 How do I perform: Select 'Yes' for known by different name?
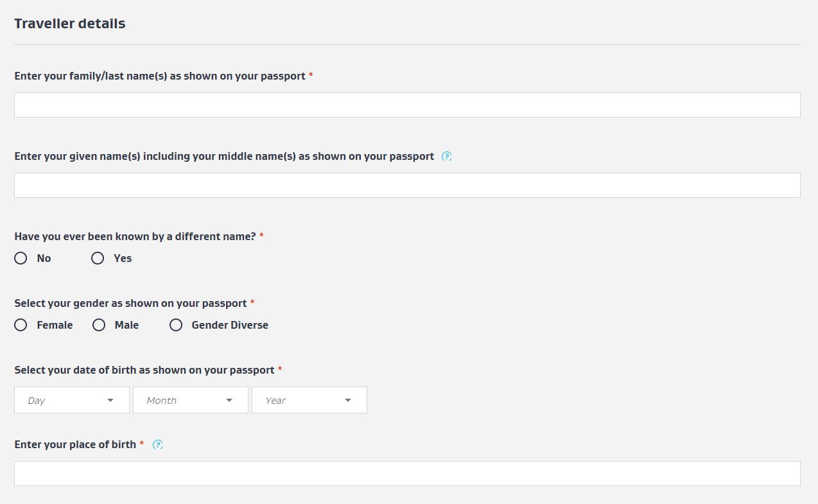pyautogui.click(x=98, y=258)
